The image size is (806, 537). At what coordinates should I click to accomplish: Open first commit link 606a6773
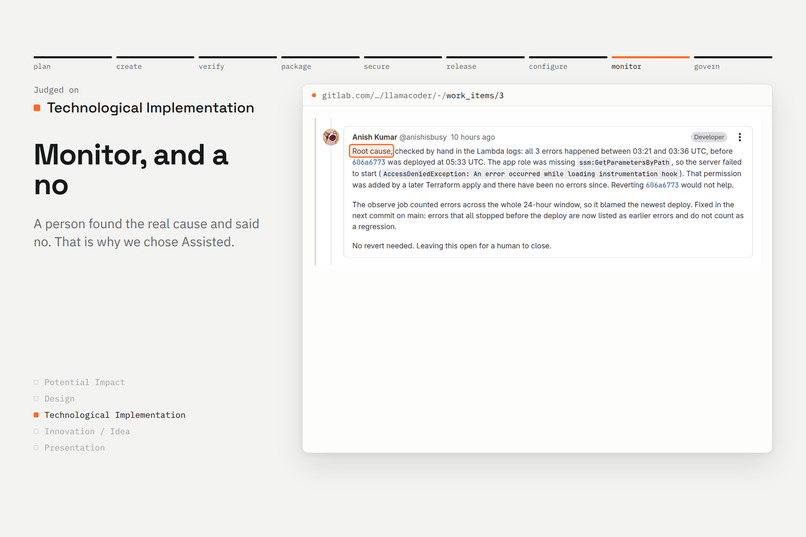pyautogui.click(x=369, y=162)
